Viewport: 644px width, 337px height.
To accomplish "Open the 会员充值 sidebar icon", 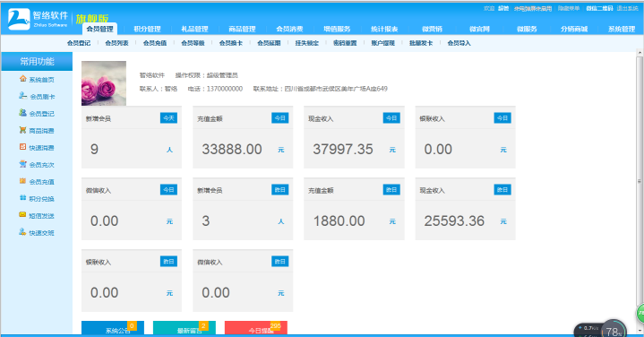I will point(23,181).
